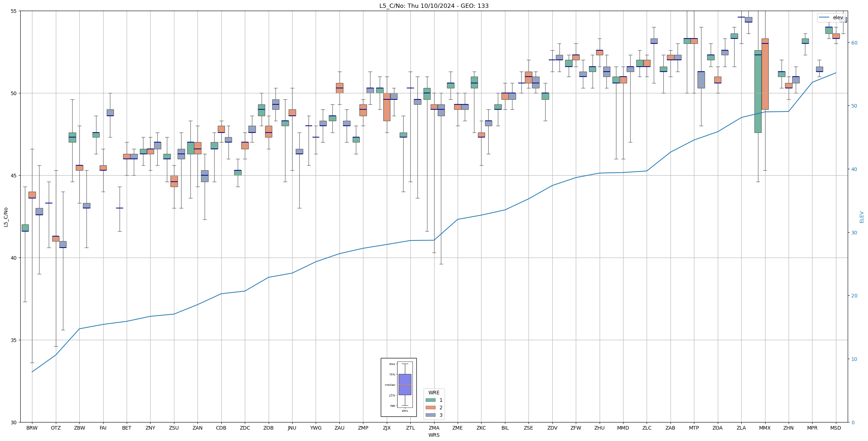Image resolution: width=868 pixels, height=441 pixels.
Task: Click the ZNY station tick label
Action: (x=151, y=428)
